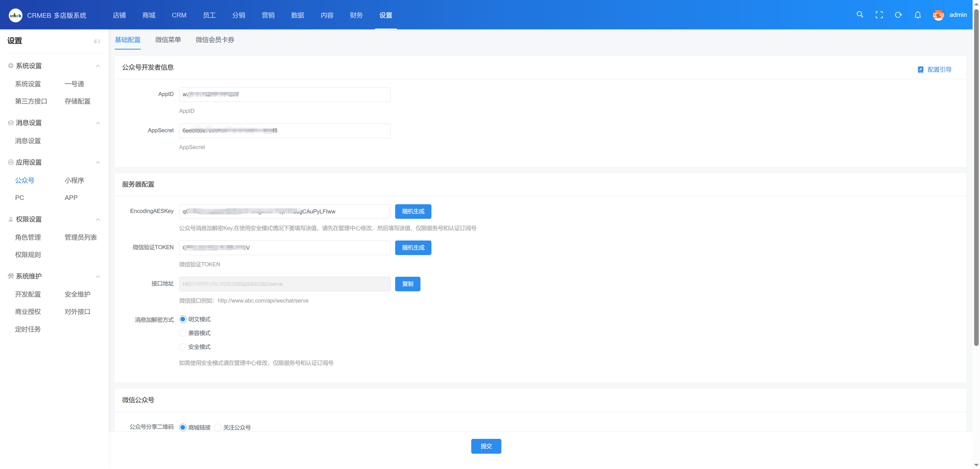Open notifications bell icon
The height and width of the screenshot is (469, 980).
coord(918,15)
